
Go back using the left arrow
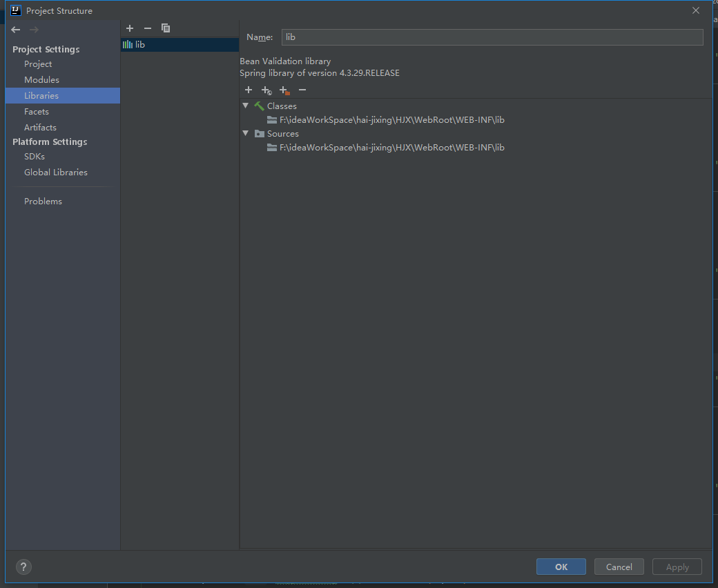click(16, 30)
